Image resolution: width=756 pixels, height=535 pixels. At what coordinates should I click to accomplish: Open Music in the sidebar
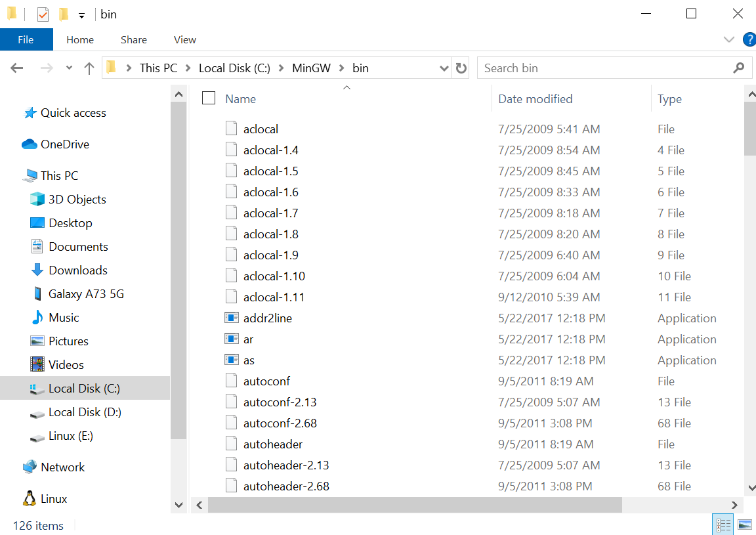[64, 318]
